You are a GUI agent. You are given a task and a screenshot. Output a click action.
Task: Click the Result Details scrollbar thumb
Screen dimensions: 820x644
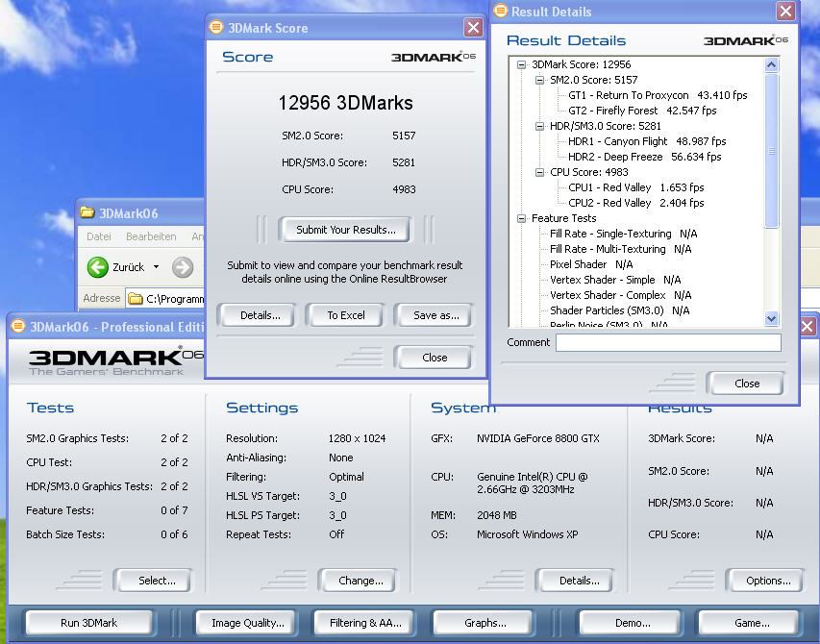click(771, 151)
